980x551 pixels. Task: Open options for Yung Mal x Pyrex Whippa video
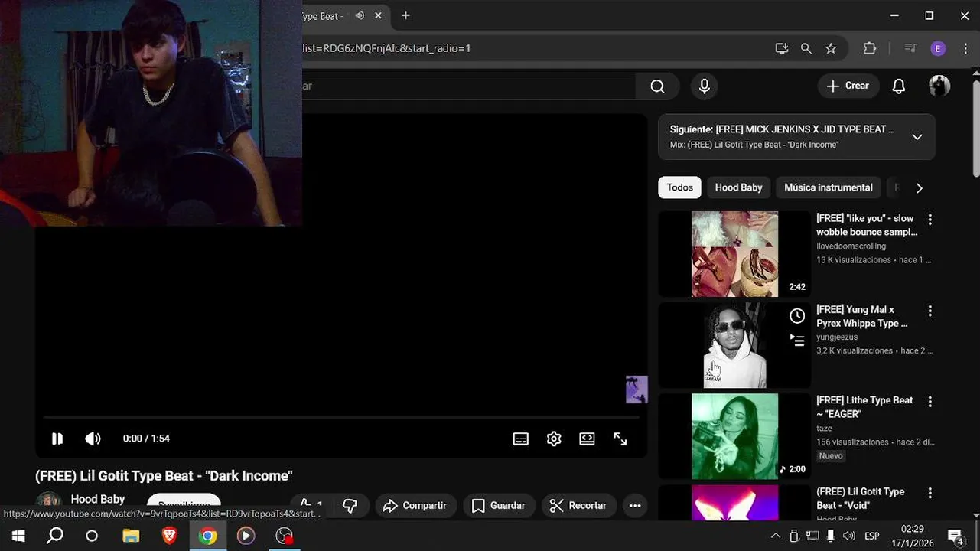930,311
